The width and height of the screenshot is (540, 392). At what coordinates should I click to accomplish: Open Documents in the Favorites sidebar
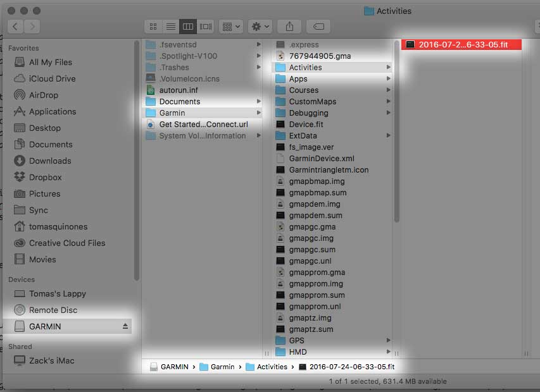(x=43, y=145)
